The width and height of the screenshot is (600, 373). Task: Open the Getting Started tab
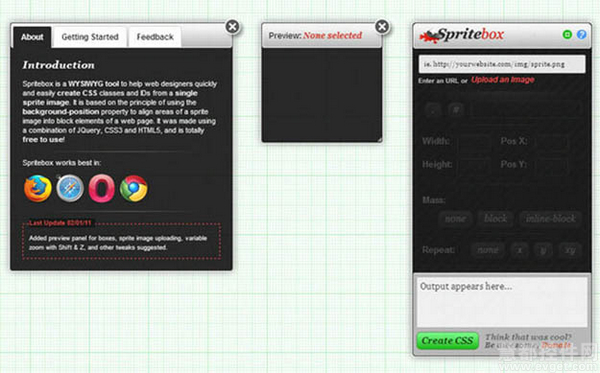click(x=90, y=37)
